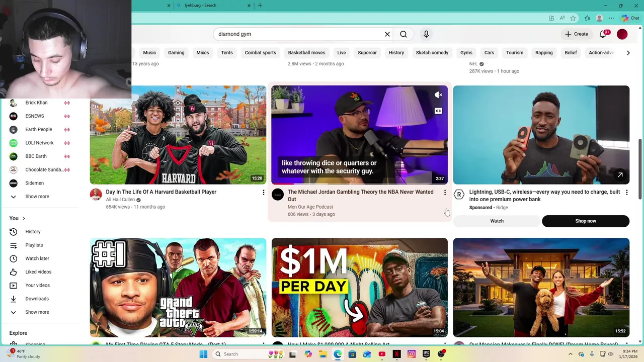Select the Live filter chip
644x362 pixels.
[x=342, y=53]
